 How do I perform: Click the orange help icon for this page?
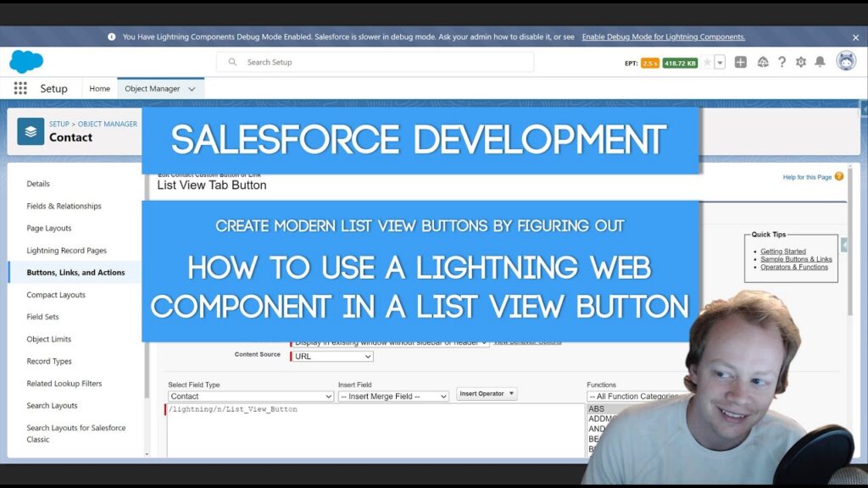(x=839, y=176)
